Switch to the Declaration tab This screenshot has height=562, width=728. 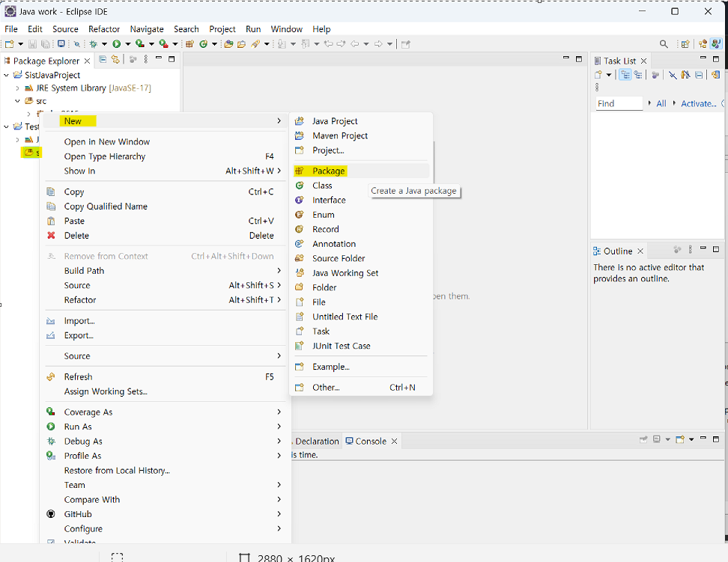pos(317,441)
